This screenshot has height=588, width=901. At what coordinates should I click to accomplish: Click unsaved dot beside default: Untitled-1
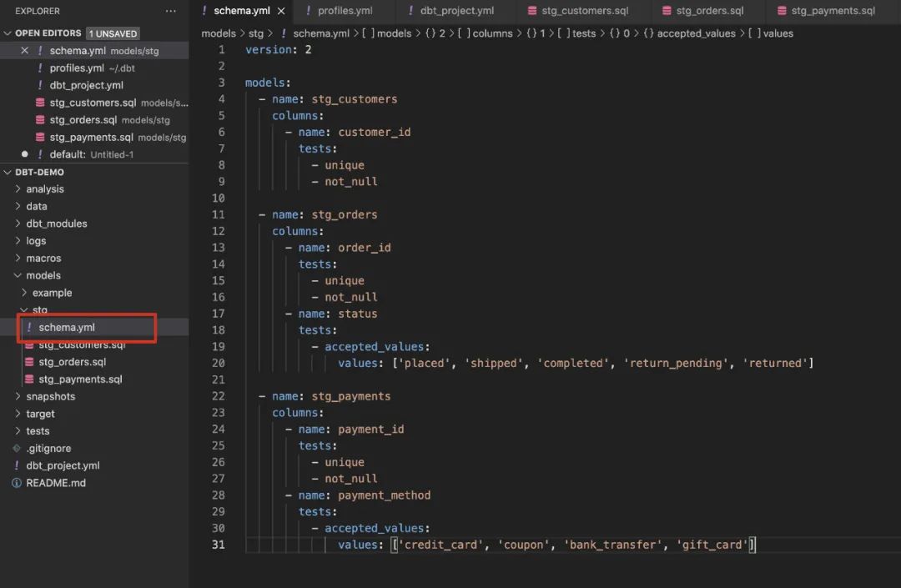tap(25, 154)
